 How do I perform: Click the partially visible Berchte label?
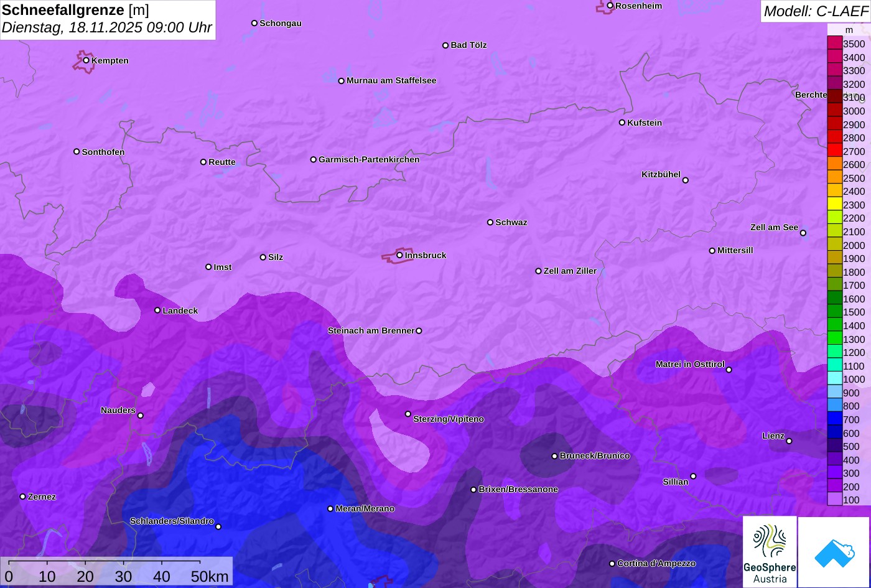[x=811, y=95]
